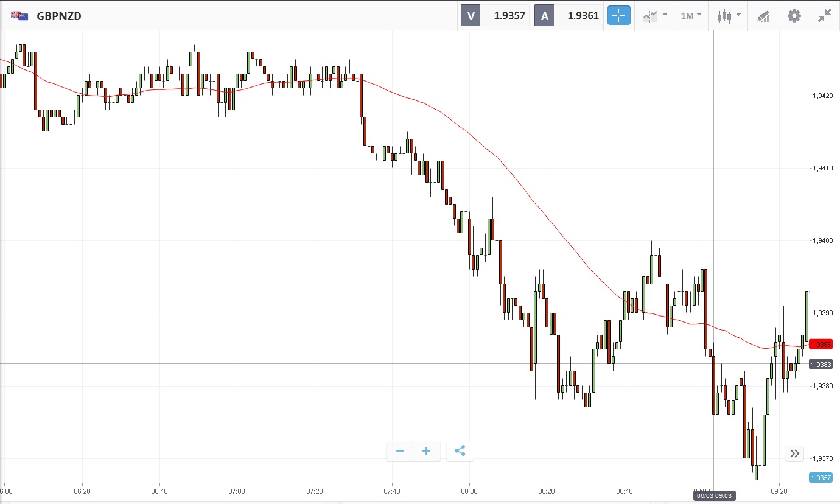
Task: Click the blue current price label 1,9357
Action: click(x=821, y=478)
